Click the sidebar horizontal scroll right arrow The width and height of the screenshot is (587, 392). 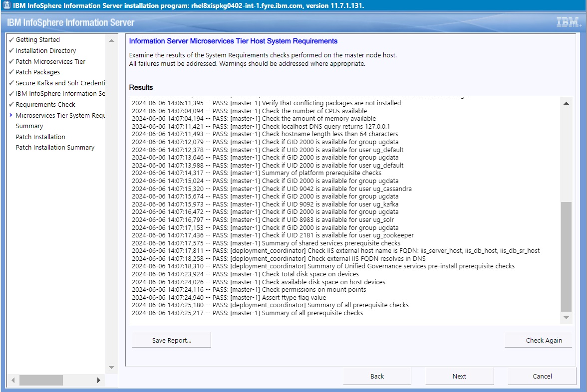99,380
